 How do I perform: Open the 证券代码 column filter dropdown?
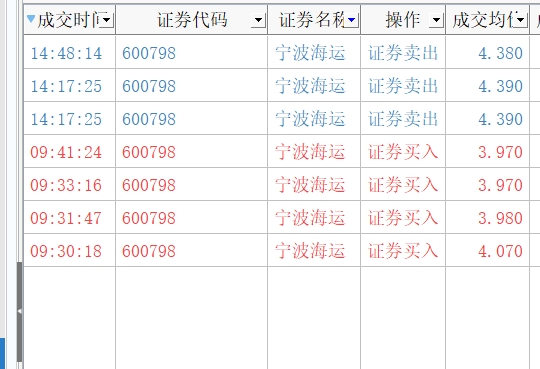258,20
